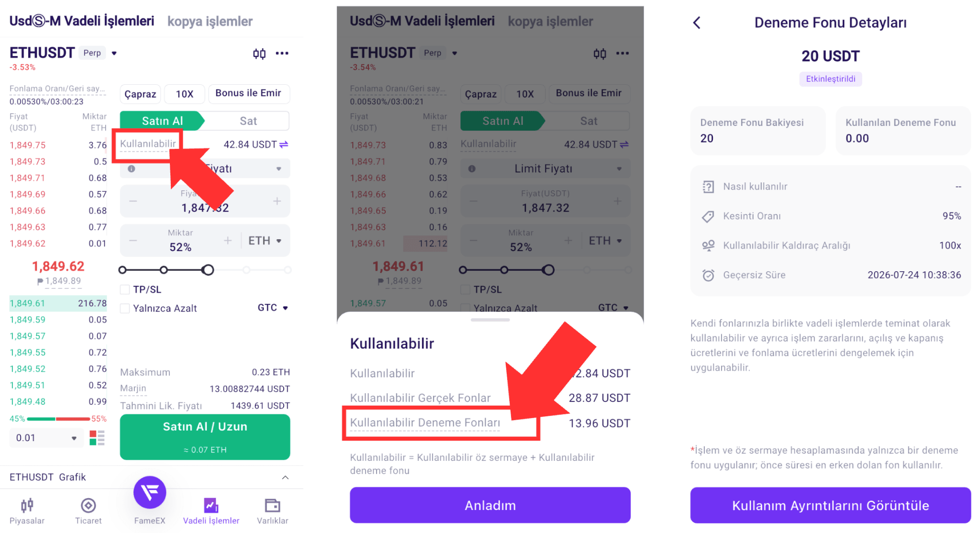980x533 pixels.
Task: Go back using the arrow on Deneme Fonu Detayları
Action: (x=697, y=22)
